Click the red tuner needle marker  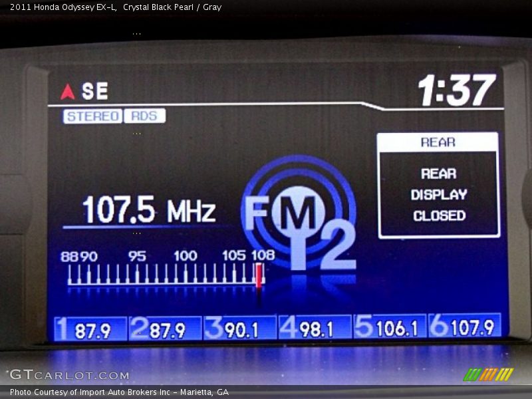tap(259, 275)
